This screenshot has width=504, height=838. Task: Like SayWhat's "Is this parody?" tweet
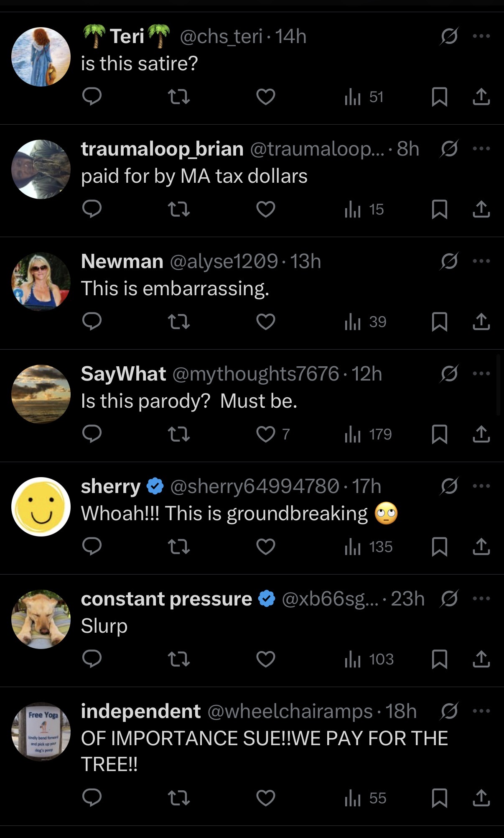tap(266, 434)
